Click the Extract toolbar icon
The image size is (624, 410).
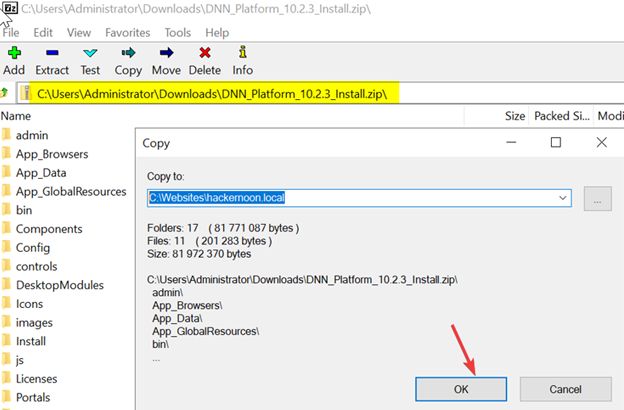pyautogui.click(x=52, y=53)
